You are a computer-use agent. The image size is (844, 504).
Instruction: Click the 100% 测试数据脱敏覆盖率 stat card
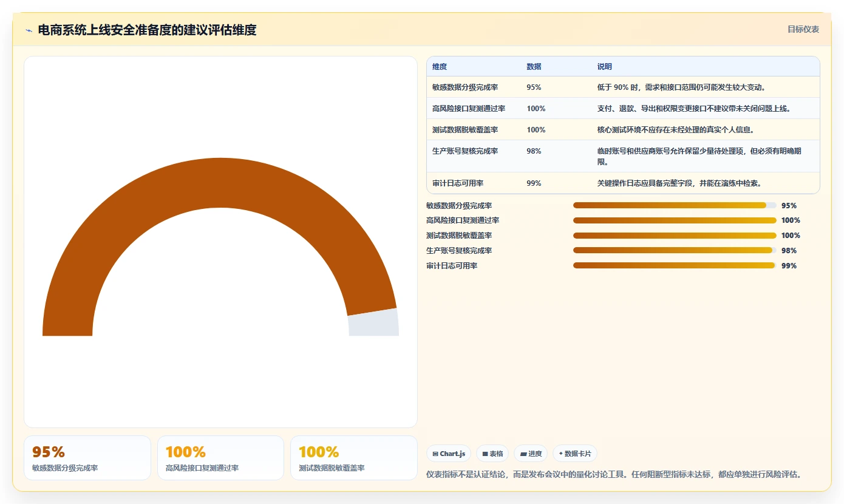(x=354, y=458)
